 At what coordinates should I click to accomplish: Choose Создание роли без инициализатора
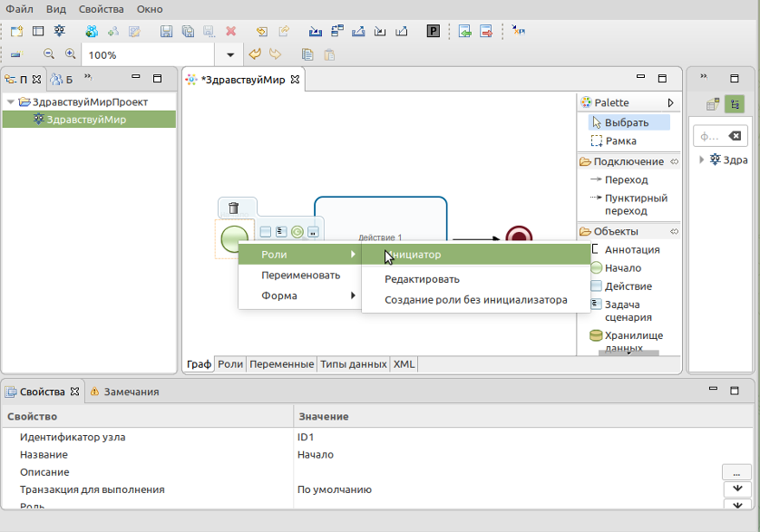476,300
